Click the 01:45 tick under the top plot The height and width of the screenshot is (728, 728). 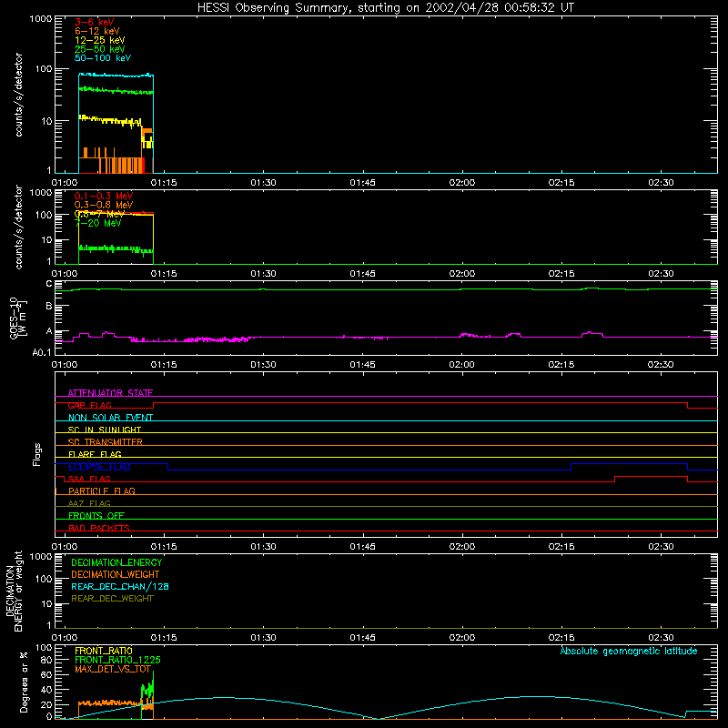point(362,183)
